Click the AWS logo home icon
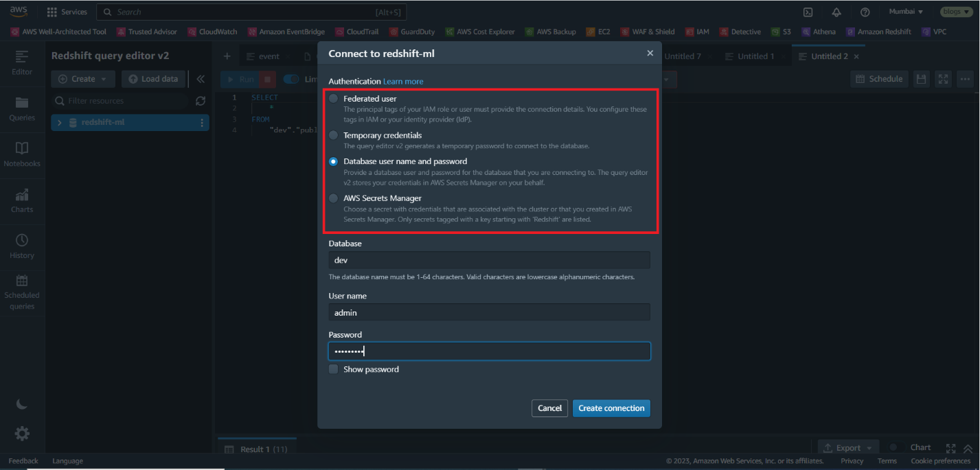 click(18, 12)
